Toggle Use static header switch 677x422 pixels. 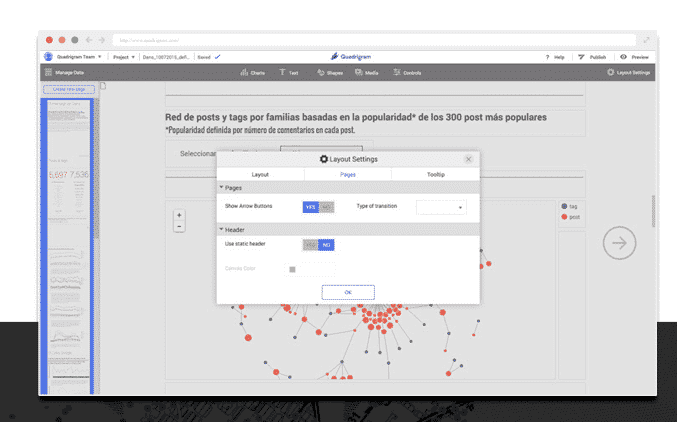click(318, 244)
